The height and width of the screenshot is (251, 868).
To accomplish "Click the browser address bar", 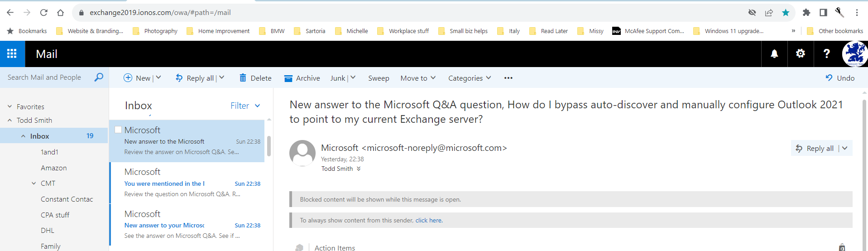I will coord(408,13).
